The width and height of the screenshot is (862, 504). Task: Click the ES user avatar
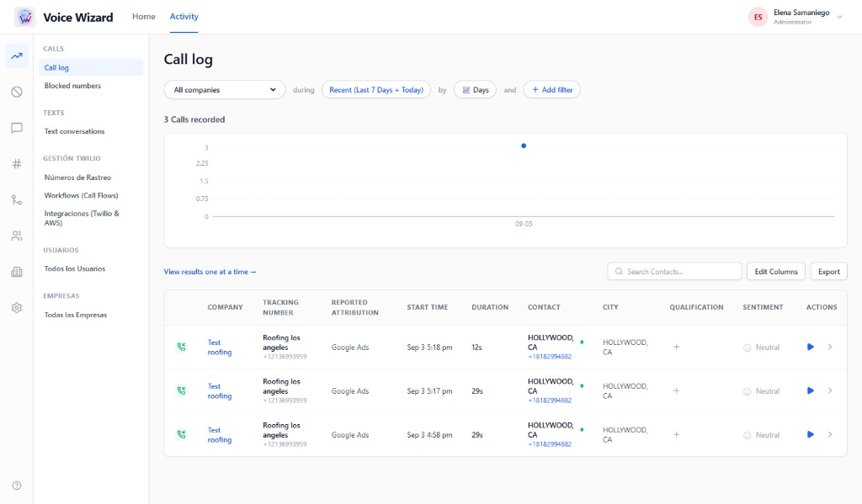point(758,17)
